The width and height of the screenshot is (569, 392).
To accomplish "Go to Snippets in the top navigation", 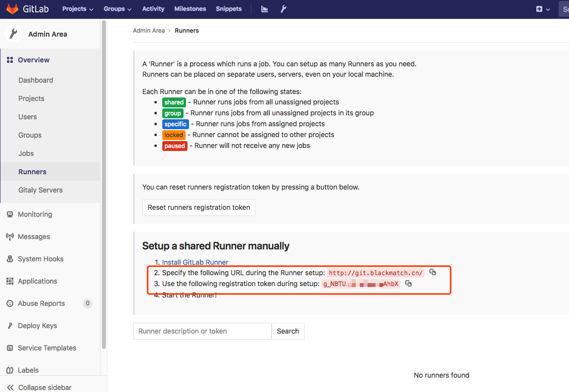I will (x=229, y=9).
